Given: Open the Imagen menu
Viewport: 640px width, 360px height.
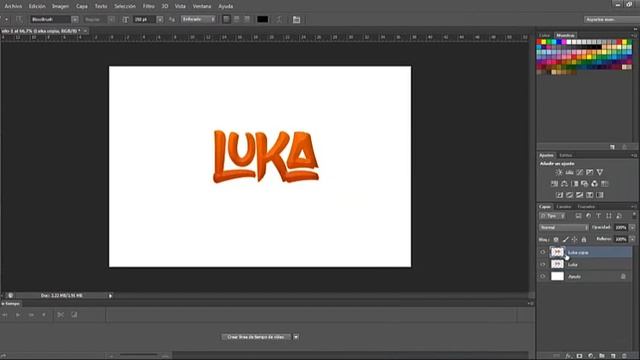Looking at the screenshot, I should point(60,6).
